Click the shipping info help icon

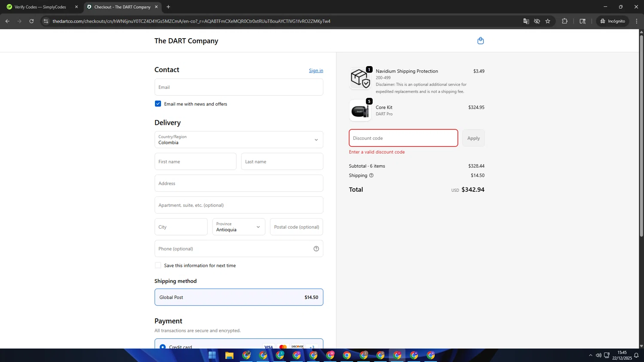tap(371, 175)
